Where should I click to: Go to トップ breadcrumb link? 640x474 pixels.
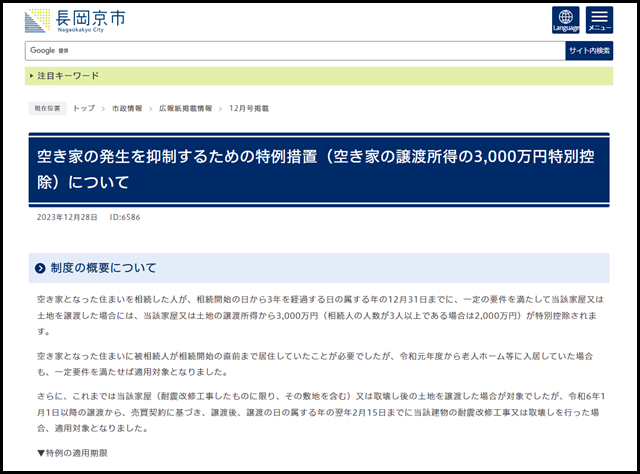tap(84, 108)
